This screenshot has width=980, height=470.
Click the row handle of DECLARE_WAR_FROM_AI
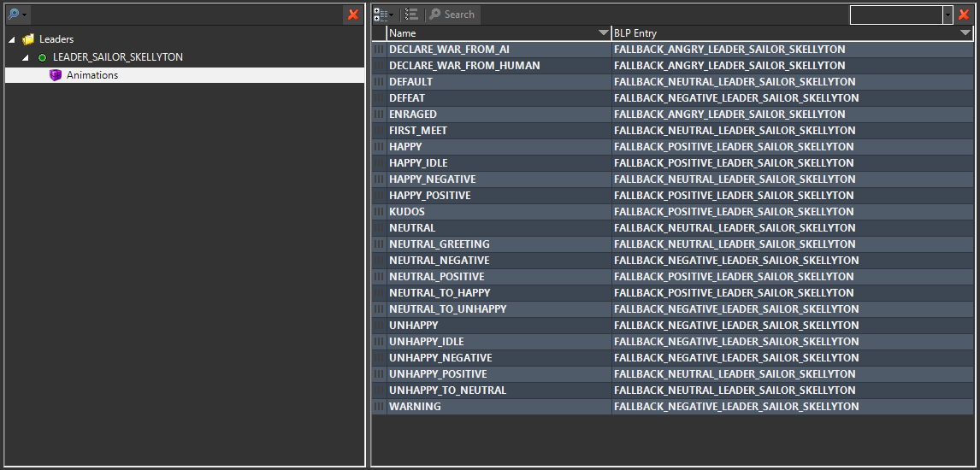[379, 50]
